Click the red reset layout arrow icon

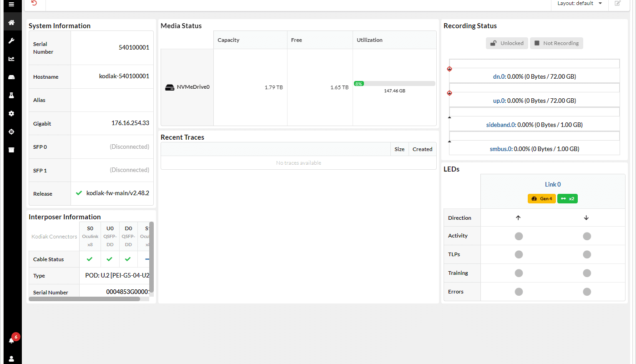(x=34, y=3)
